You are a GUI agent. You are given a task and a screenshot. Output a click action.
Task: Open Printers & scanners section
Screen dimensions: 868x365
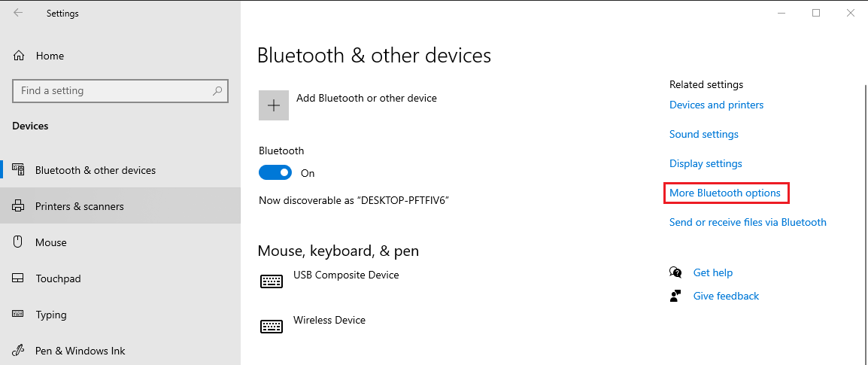(80, 206)
